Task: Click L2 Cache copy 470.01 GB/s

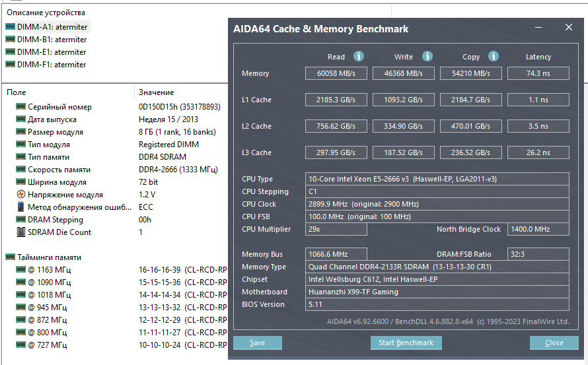Action: 471,126
